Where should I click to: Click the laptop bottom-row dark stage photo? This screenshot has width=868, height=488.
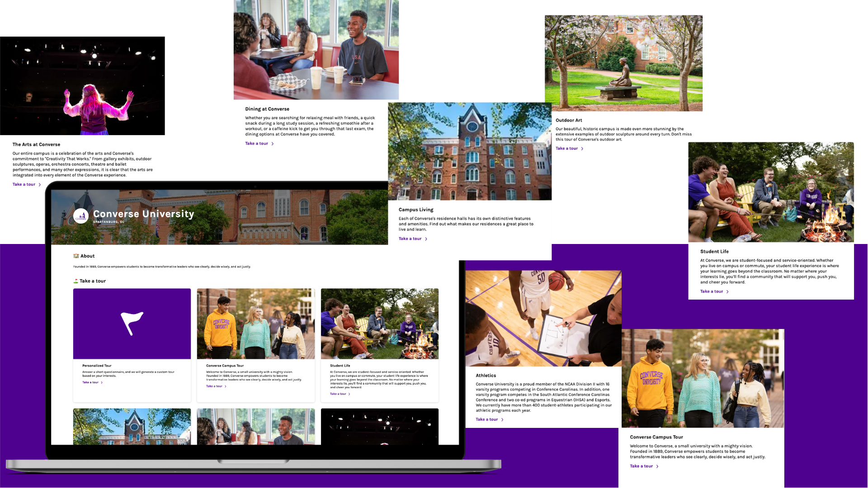[380, 427]
